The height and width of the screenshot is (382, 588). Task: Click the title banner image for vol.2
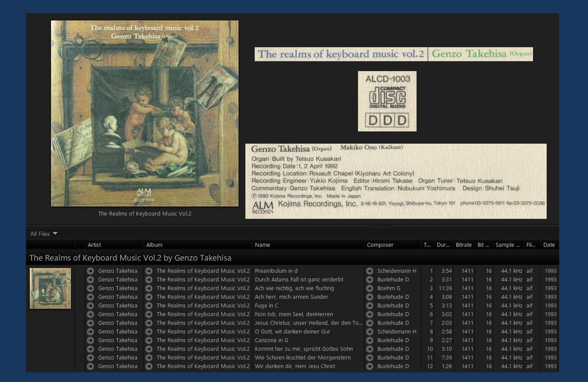click(394, 54)
